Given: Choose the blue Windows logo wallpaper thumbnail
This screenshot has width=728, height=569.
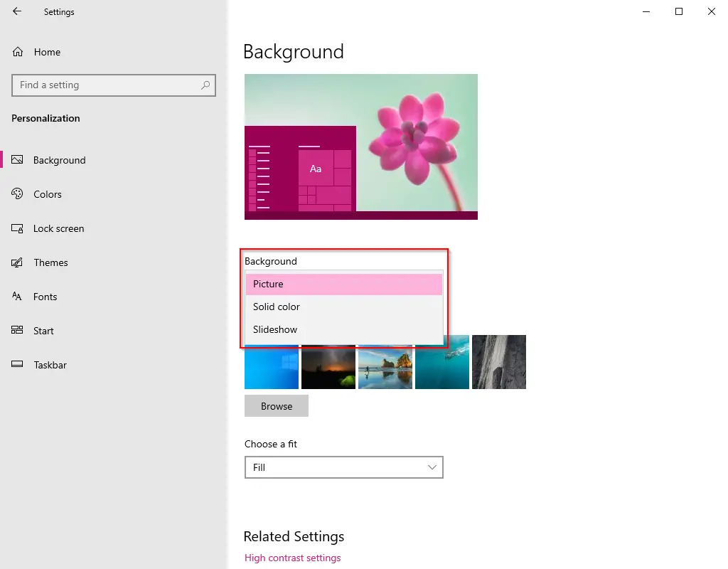Looking at the screenshot, I should pyautogui.click(x=272, y=366).
